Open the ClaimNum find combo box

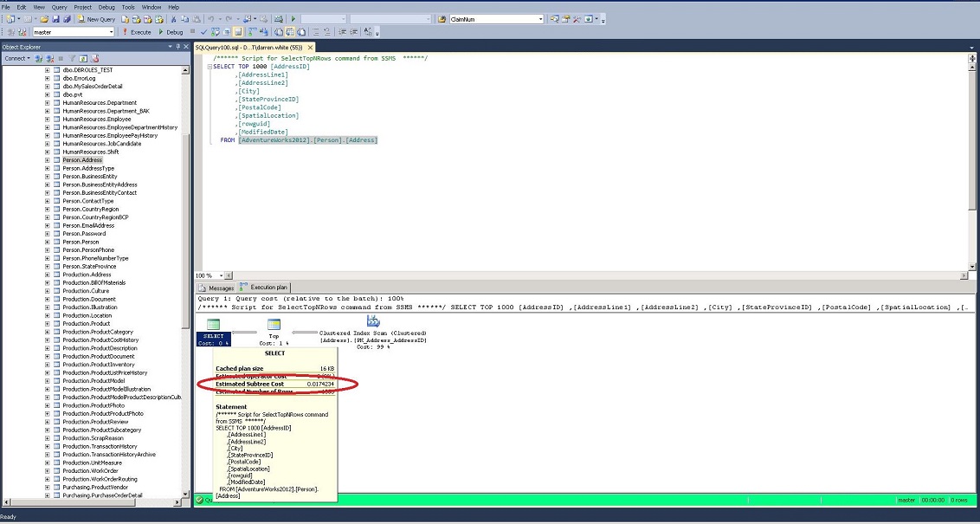point(540,19)
